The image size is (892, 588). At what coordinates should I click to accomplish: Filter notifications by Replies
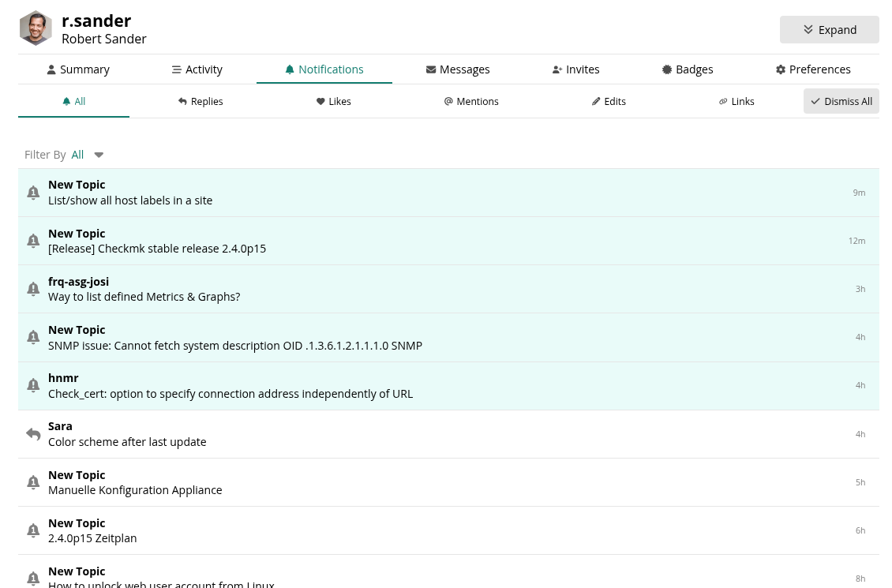coord(201,102)
